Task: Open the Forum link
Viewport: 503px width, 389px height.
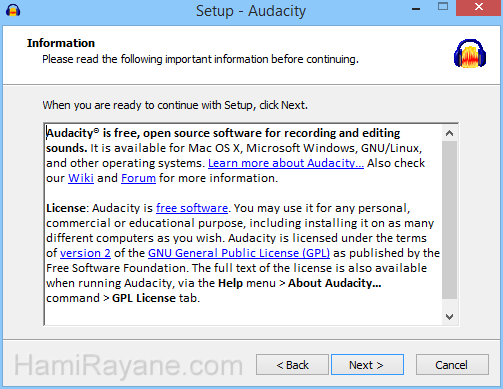Action: 138,178
